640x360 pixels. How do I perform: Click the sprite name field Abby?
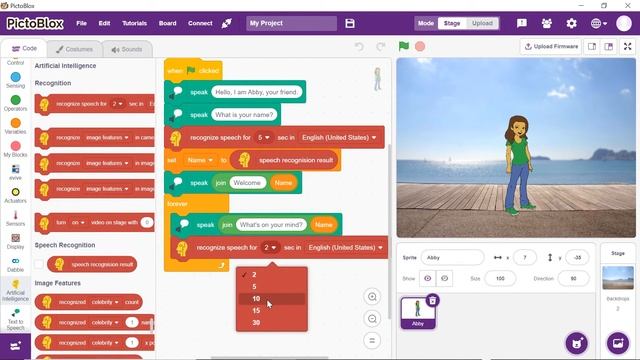(x=452, y=258)
